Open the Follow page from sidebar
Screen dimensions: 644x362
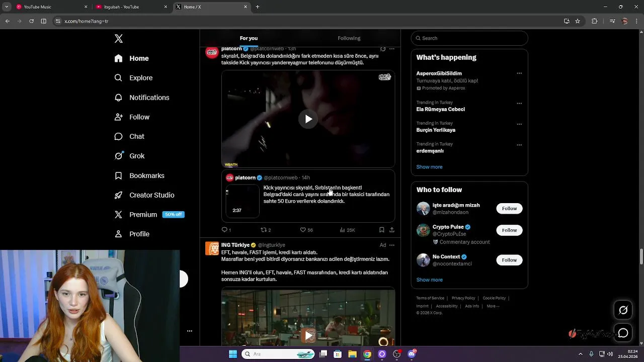(x=132, y=117)
